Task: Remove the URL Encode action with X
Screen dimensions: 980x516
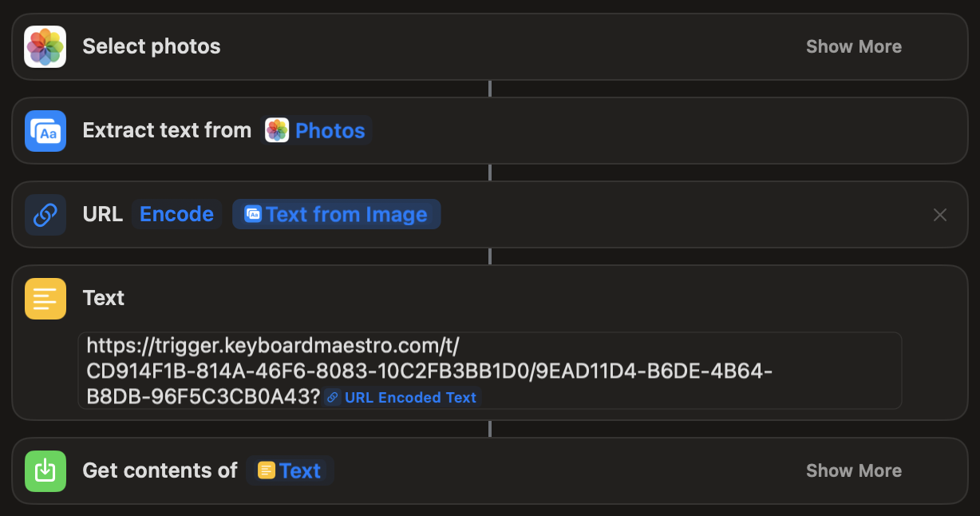Action: (x=940, y=215)
